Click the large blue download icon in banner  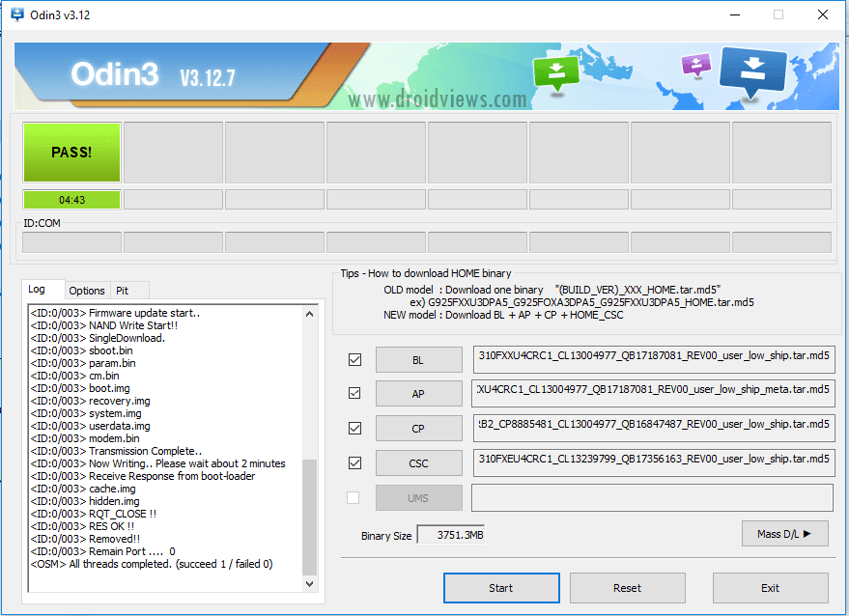pos(752,72)
